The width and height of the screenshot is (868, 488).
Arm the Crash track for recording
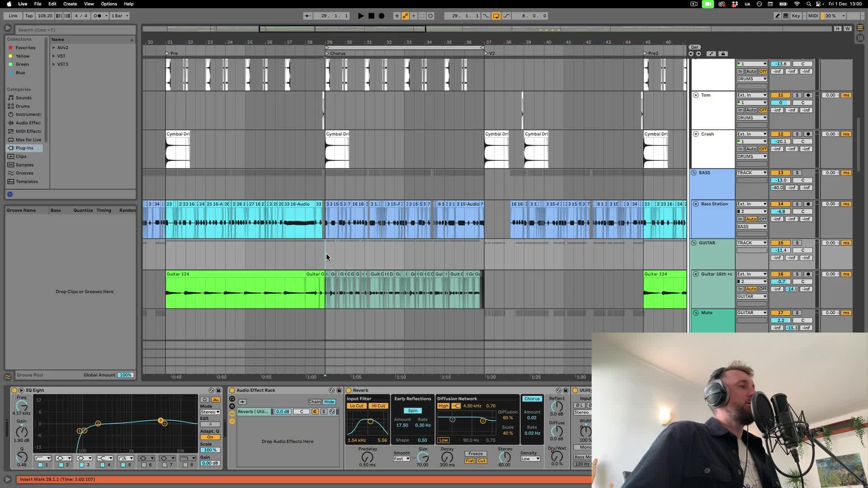[808, 134]
